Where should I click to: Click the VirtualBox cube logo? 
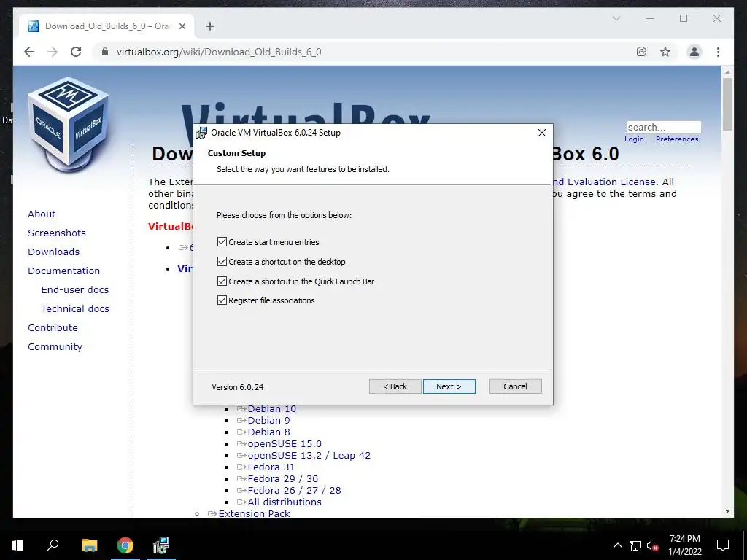[x=68, y=124]
